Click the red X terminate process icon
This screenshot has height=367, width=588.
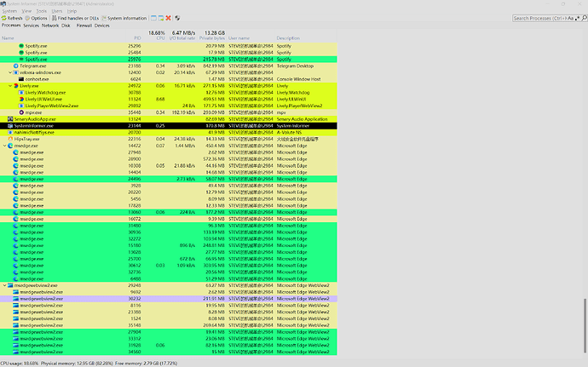coord(169,18)
